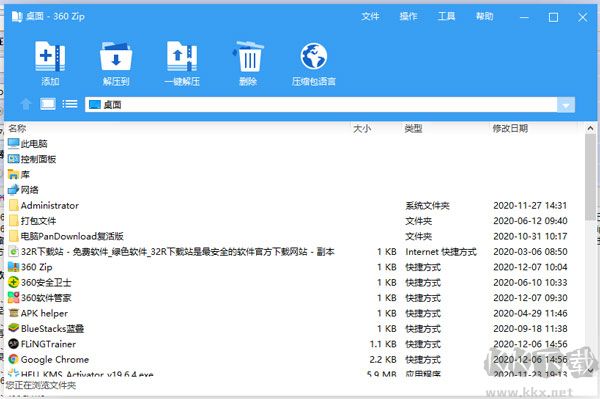This screenshot has width=600, height=399.
Task: Open the 文件 menu
Action: click(370, 16)
